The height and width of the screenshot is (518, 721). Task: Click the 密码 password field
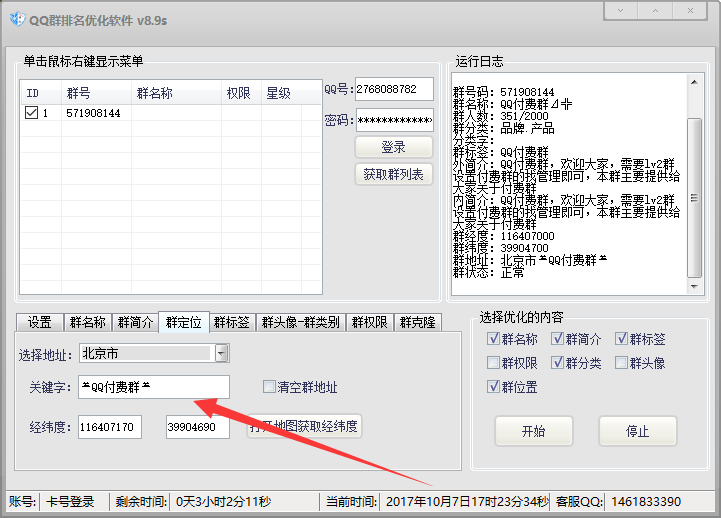(x=394, y=120)
